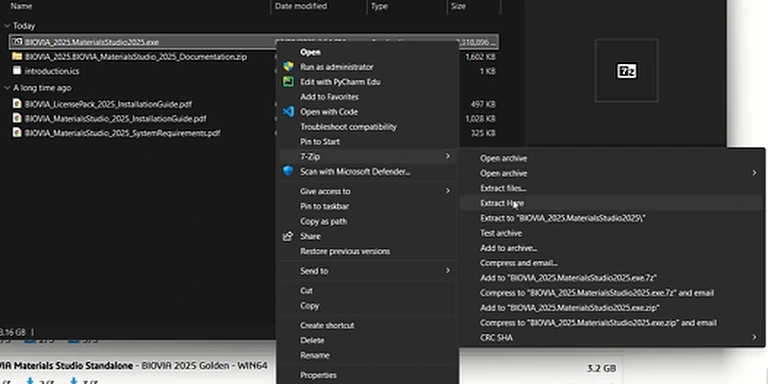This screenshot has height=384, width=768.
Task: Click the Share icon in context menu
Action: 288,236
